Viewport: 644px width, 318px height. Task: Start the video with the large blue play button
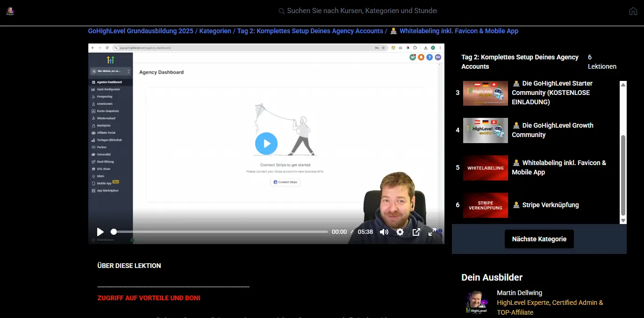click(x=266, y=144)
